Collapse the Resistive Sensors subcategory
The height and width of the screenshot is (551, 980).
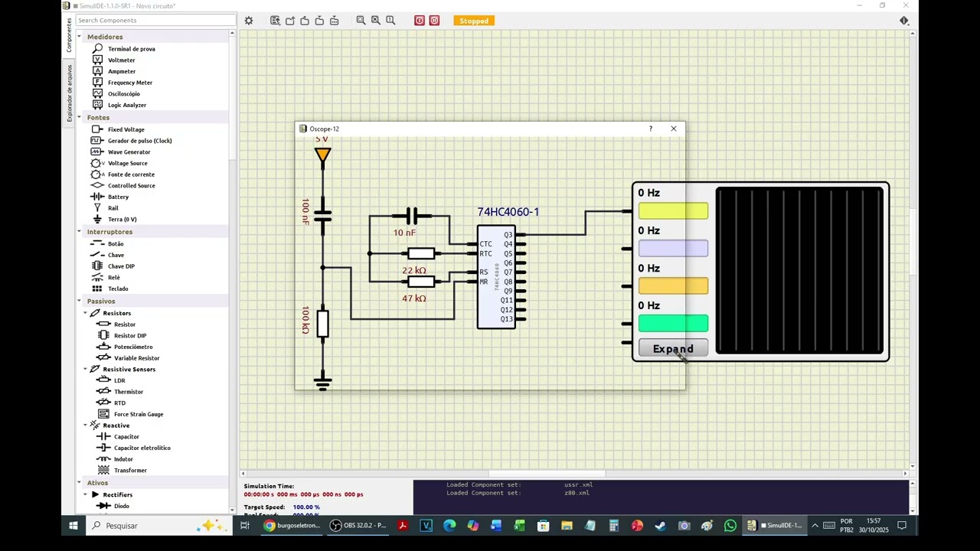point(85,370)
